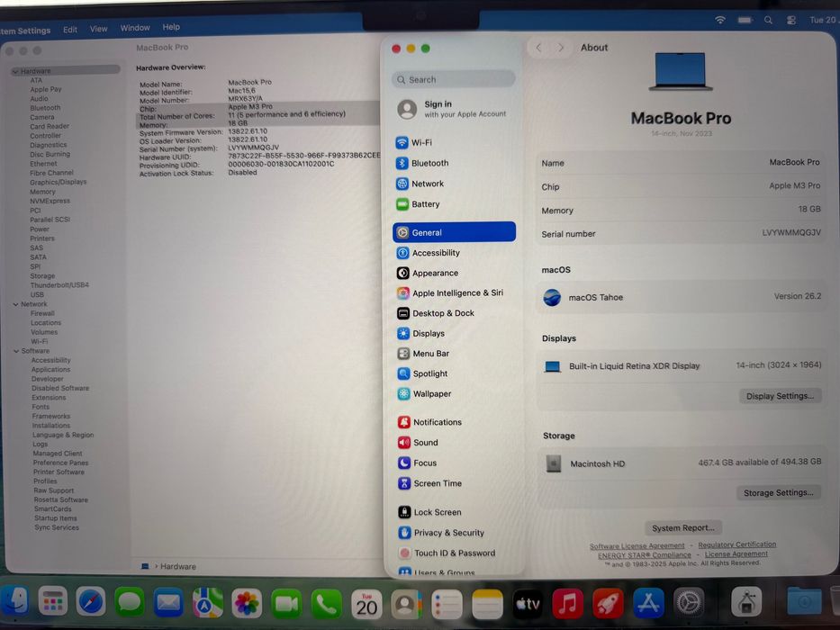Open View menu in menu bar
The height and width of the screenshot is (630, 840).
tap(98, 29)
